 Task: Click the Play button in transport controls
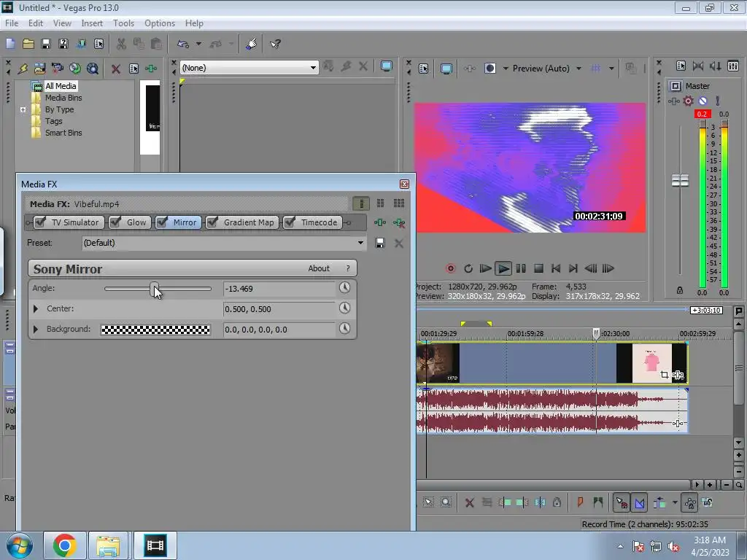click(503, 268)
